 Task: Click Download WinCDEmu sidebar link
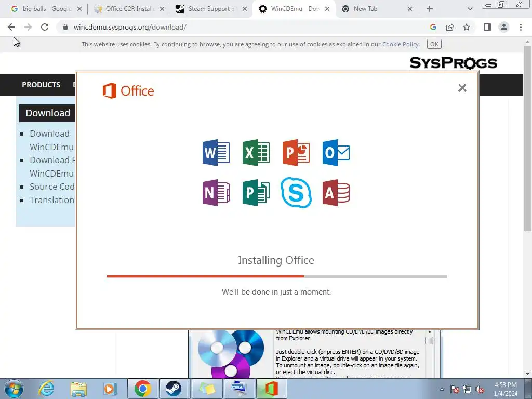[51, 140]
